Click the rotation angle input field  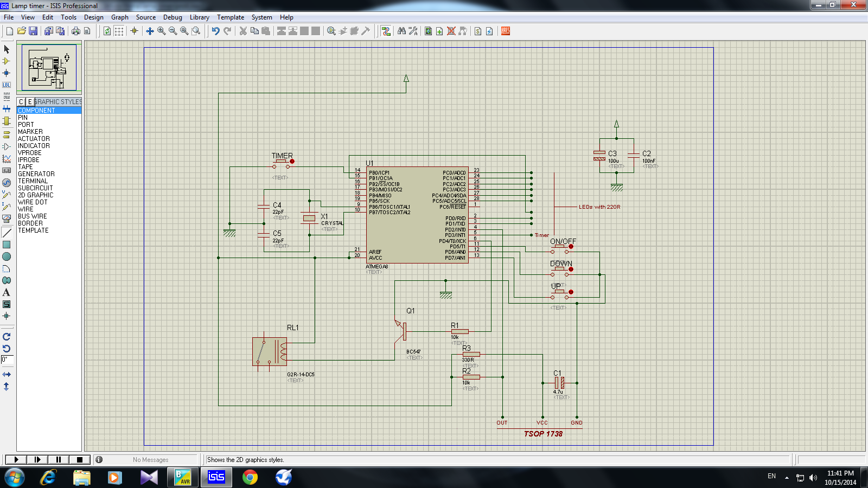(7, 359)
